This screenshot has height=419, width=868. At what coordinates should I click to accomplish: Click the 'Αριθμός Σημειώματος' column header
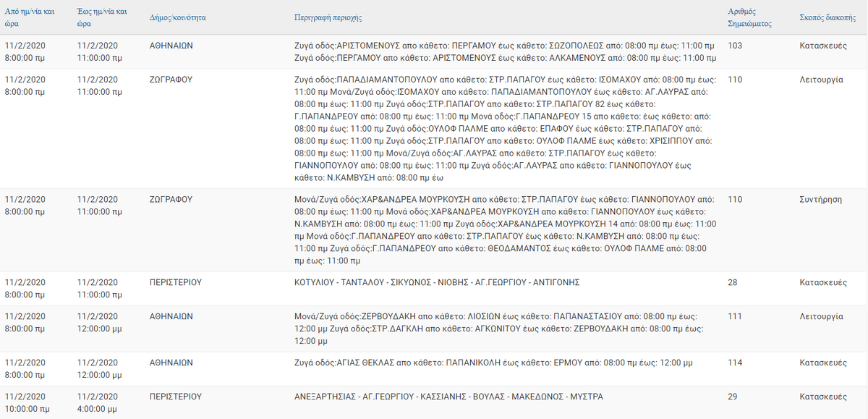749,17
